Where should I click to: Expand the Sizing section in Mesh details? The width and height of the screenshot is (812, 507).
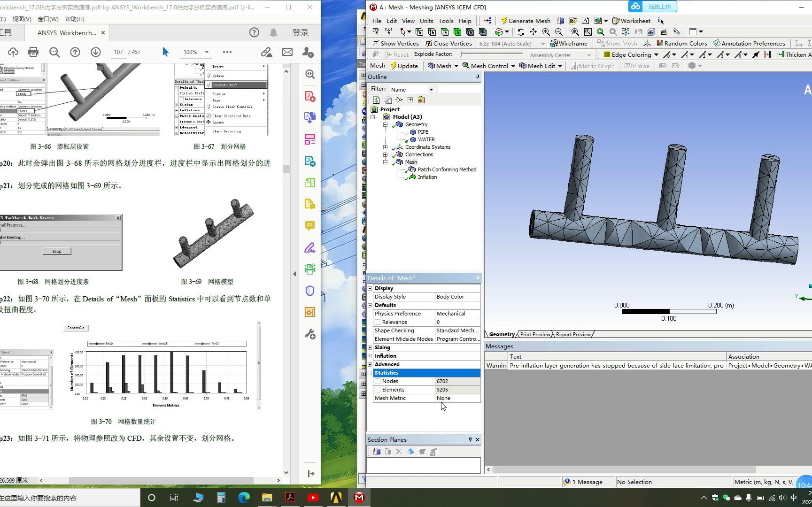(371, 347)
